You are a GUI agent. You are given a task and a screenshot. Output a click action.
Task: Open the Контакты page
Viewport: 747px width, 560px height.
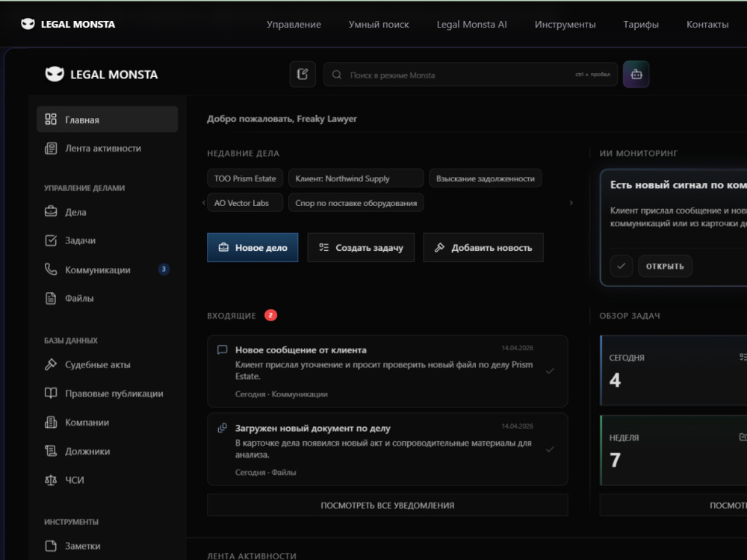pyautogui.click(x=707, y=25)
